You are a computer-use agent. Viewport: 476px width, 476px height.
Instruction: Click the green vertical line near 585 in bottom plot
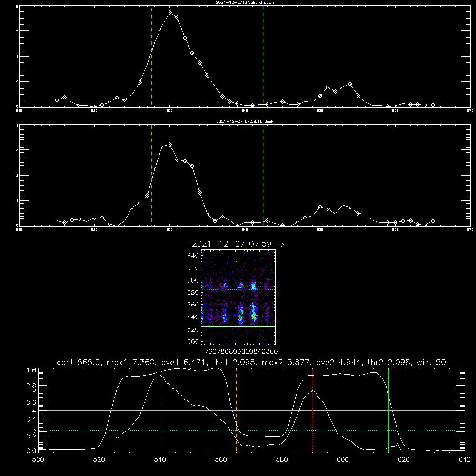tap(296, 410)
